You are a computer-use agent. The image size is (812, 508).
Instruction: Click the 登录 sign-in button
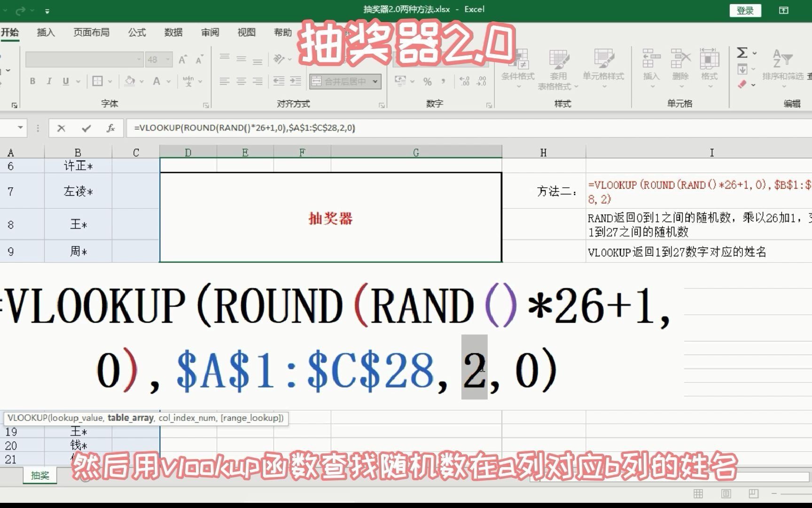pyautogui.click(x=746, y=10)
